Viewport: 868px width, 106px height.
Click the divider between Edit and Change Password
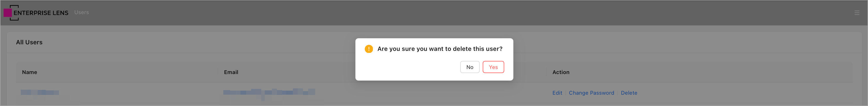click(x=566, y=93)
